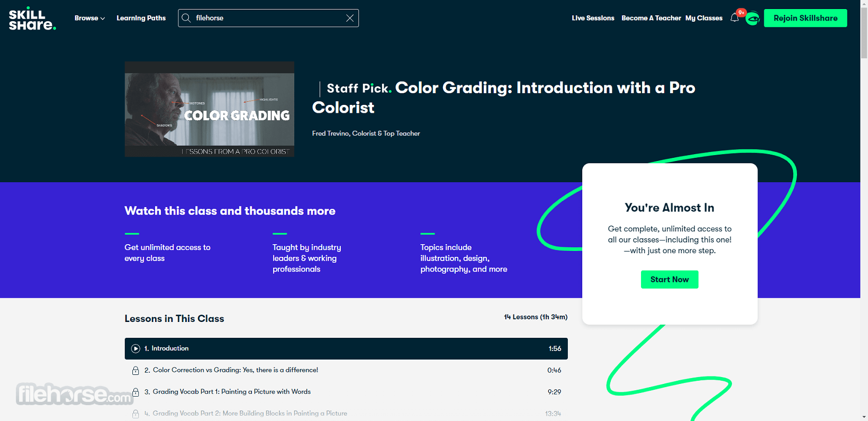868x421 pixels.
Task: Click the 9:29 lesson duration
Action: tap(554, 392)
